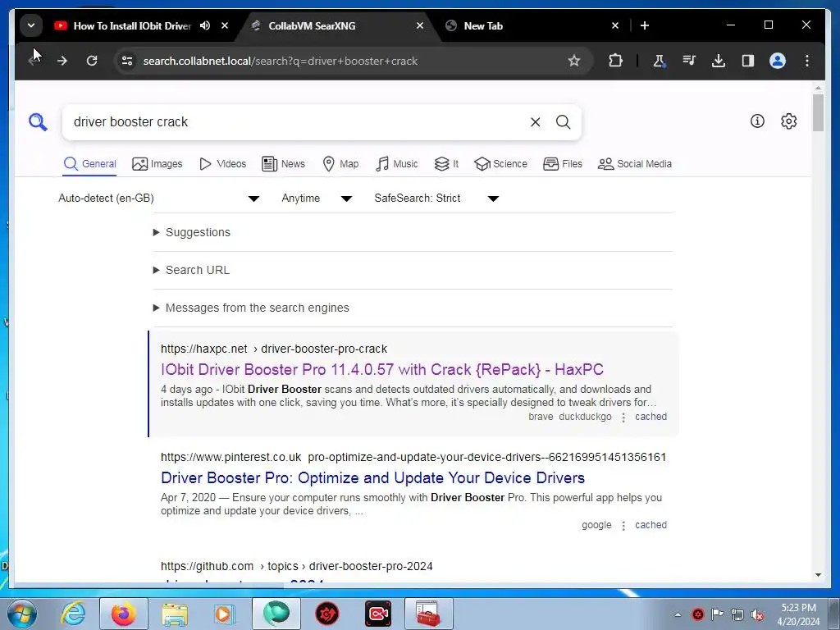Open the Downloads icon in toolbar
This screenshot has width=840, height=630.
[x=719, y=61]
